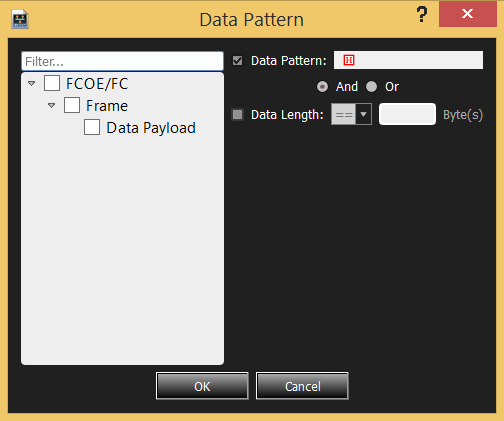The height and width of the screenshot is (421, 504).
Task: Focus the Filter search field
Action: pyautogui.click(x=122, y=61)
